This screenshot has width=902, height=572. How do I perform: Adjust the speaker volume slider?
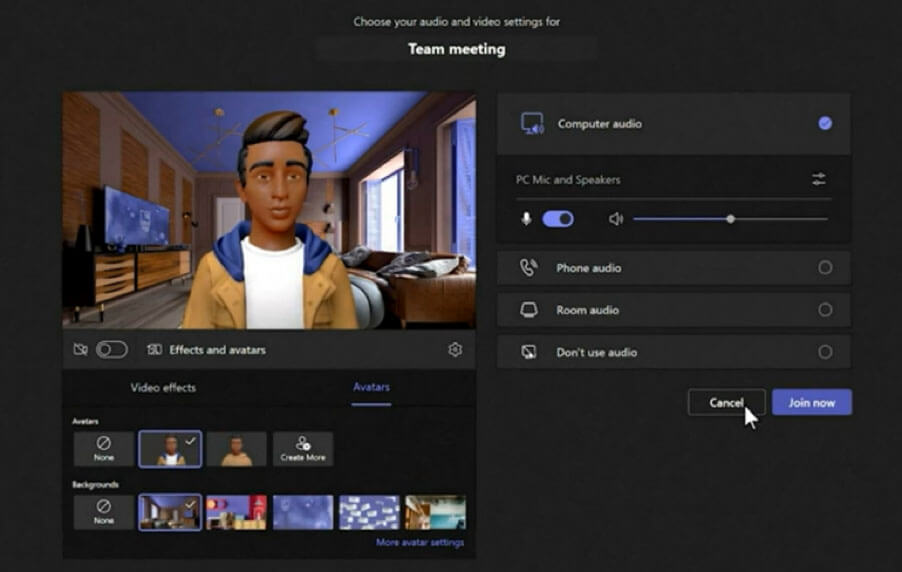coord(730,219)
